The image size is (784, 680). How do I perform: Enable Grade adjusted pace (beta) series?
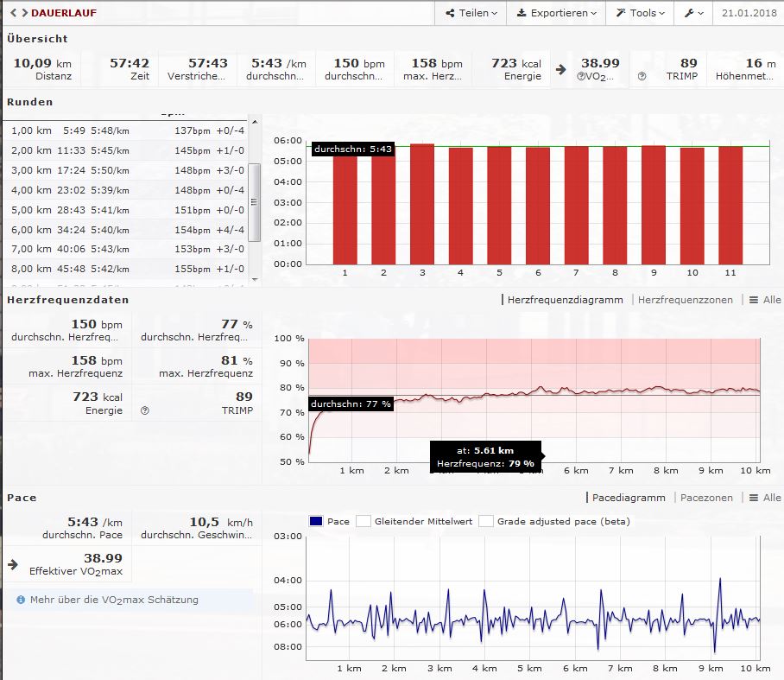pos(486,521)
